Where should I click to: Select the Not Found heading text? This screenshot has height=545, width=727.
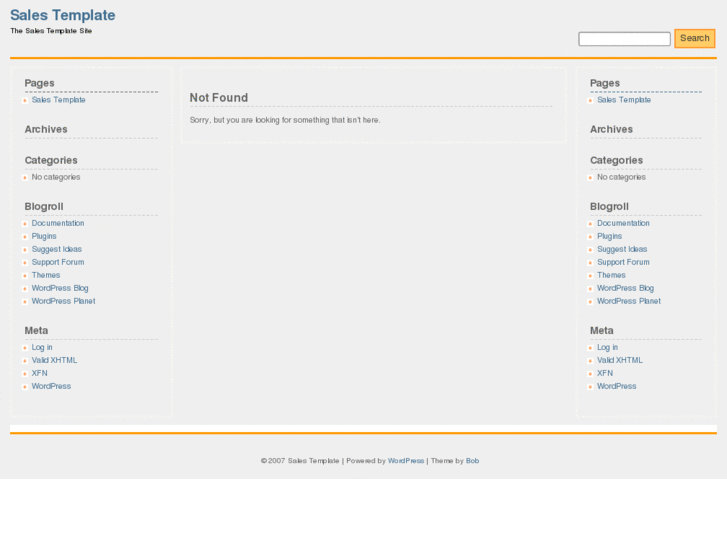click(219, 97)
